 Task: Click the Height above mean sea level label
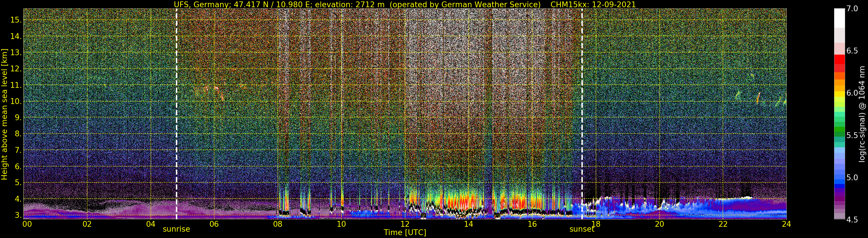tap(5, 114)
